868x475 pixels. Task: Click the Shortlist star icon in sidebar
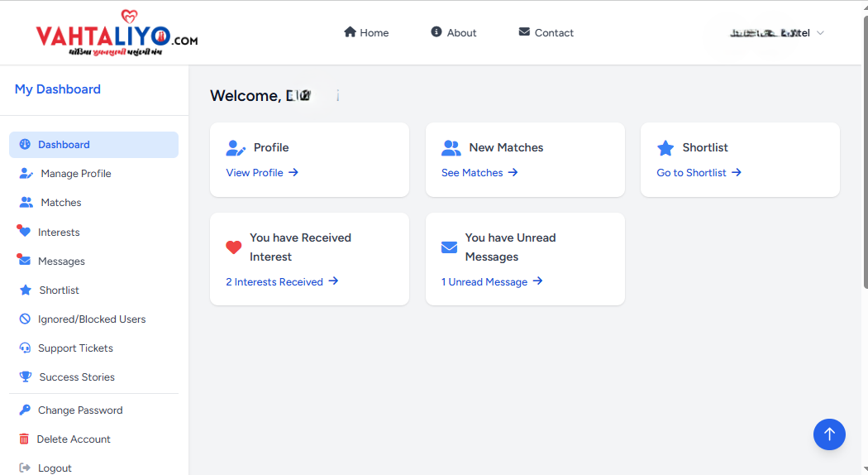tap(26, 290)
